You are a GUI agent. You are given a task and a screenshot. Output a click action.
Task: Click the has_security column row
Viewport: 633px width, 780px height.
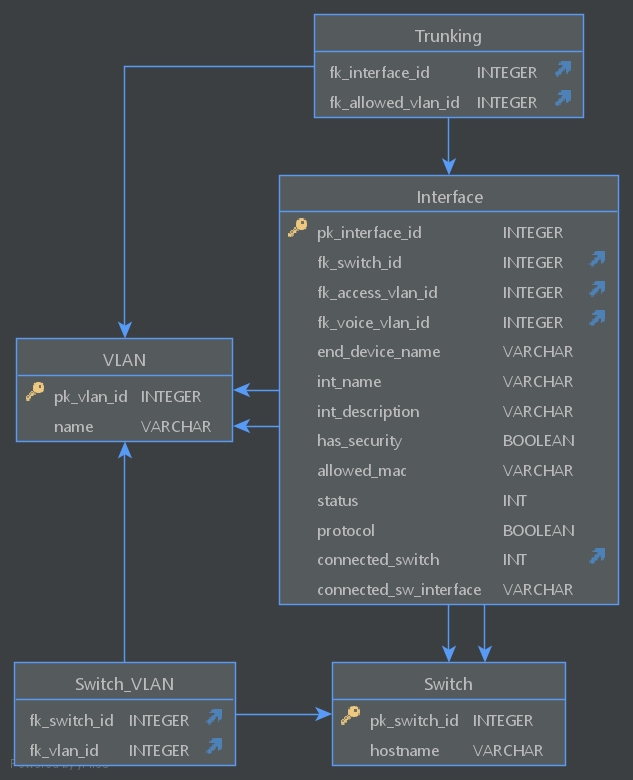pyautogui.click(x=449, y=441)
